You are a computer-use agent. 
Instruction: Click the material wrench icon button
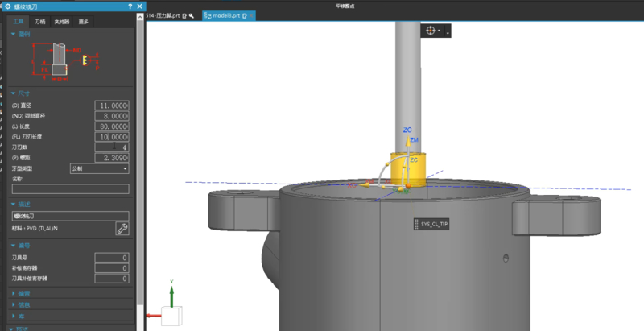(122, 229)
